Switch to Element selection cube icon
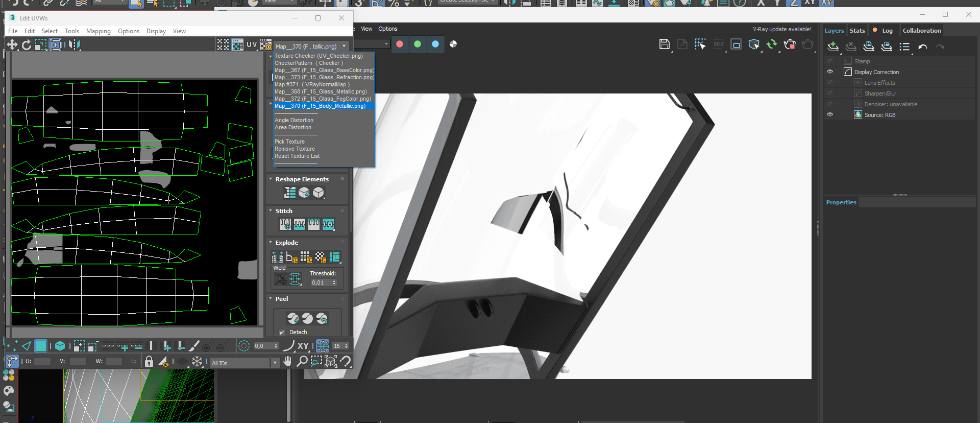 click(60, 346)
